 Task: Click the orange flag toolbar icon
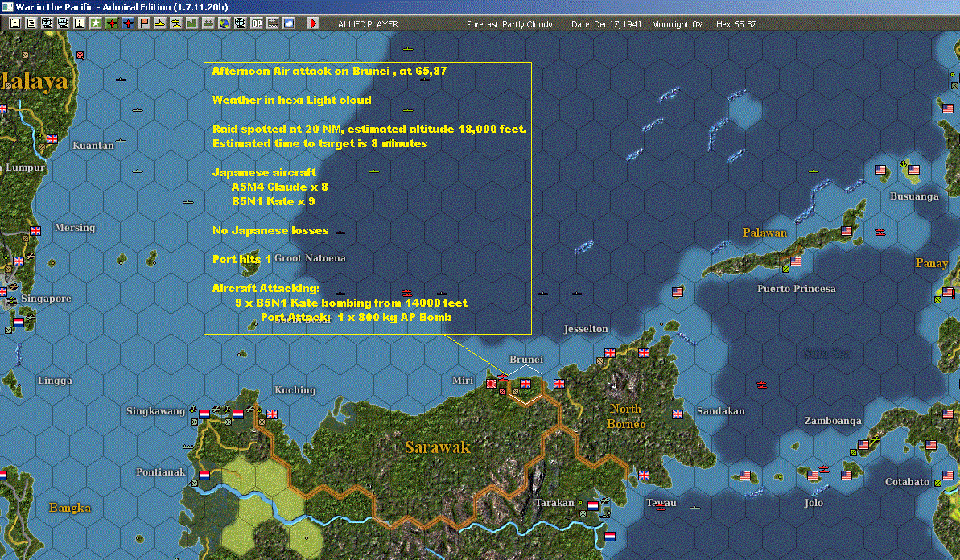(144, 23)
